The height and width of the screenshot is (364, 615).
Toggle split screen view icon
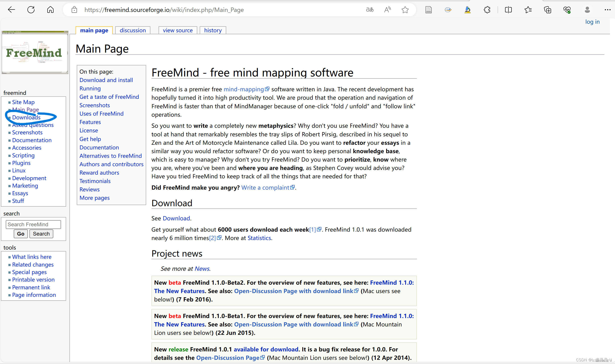coord(508,10)
